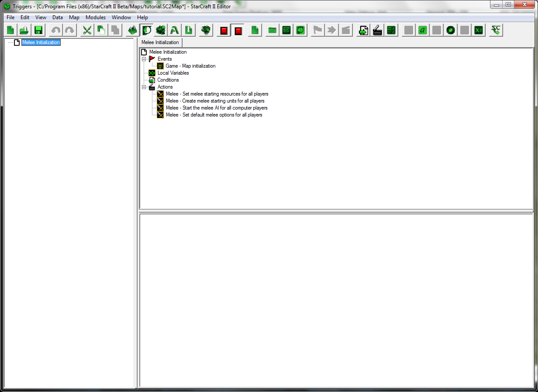Open the Modules menu
This screenshot has height=392, width=538.
[x=96, y=17]
